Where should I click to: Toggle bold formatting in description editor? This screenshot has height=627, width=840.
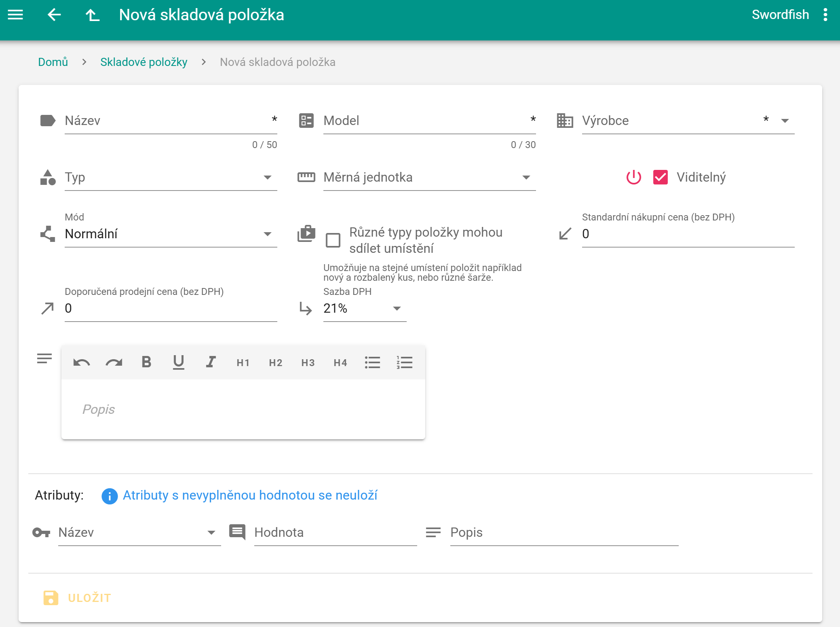pyautogui.click(x=146, y=362)
